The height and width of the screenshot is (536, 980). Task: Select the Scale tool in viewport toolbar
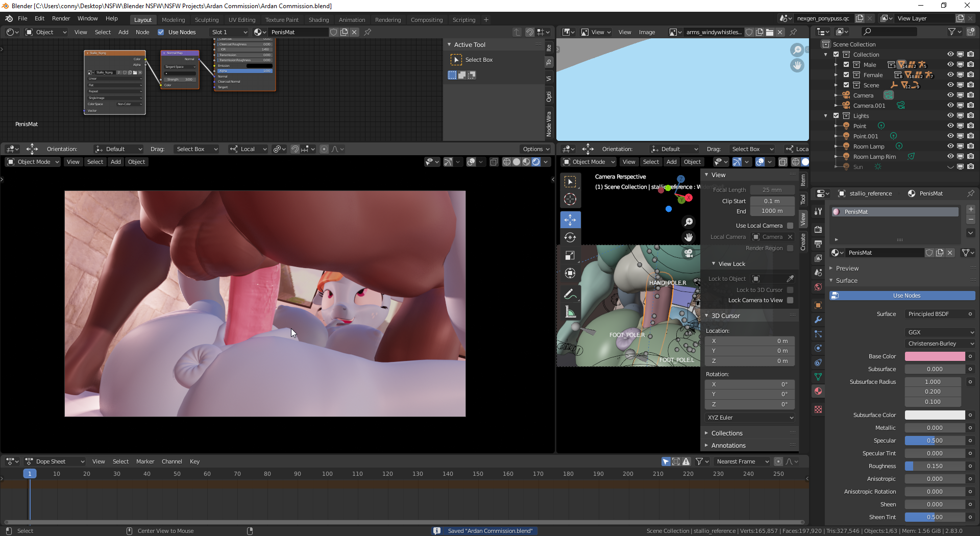pyautogui.click(x=570, y=255)
